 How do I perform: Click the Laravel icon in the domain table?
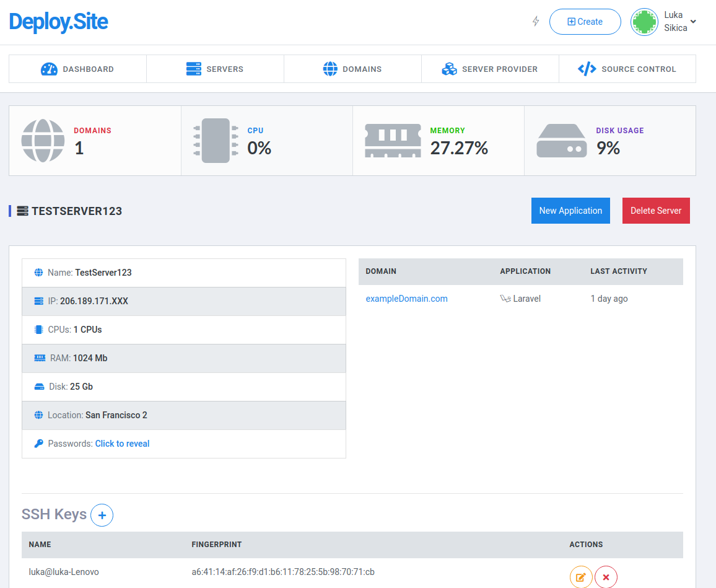tap(505, 298)
